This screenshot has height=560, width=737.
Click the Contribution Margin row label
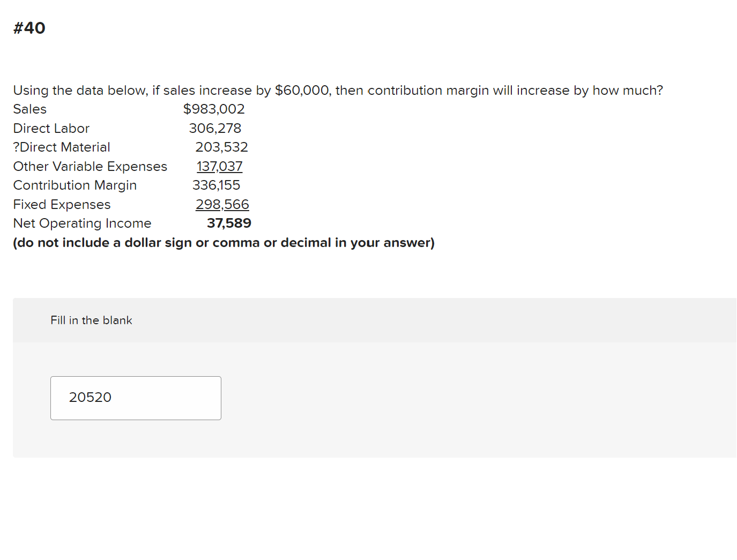point(75,185)
